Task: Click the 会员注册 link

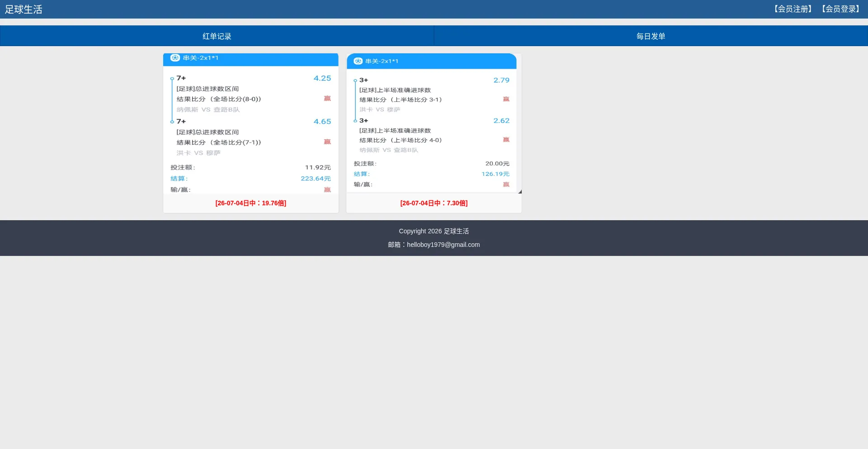Action: 793,9
